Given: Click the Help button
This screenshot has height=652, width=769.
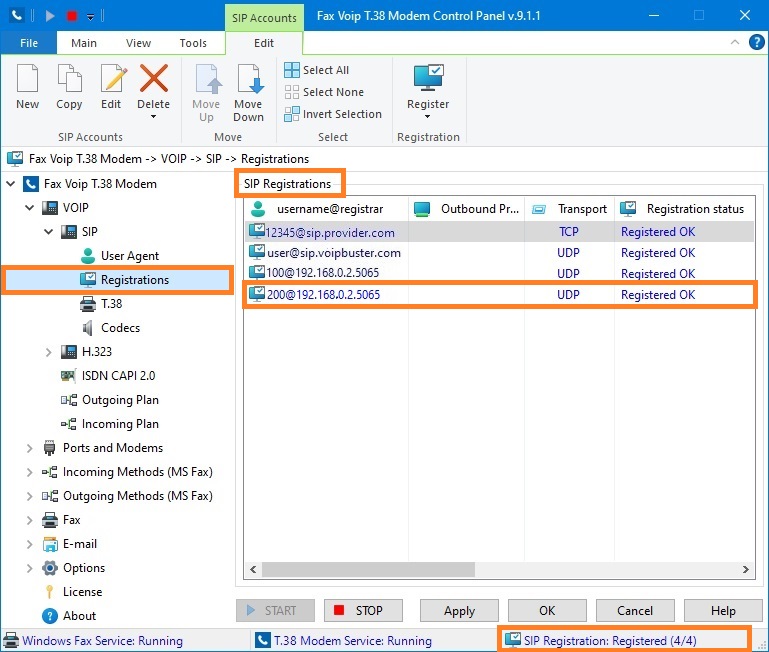Looking at the screenshot, I should tap(723, 611).
